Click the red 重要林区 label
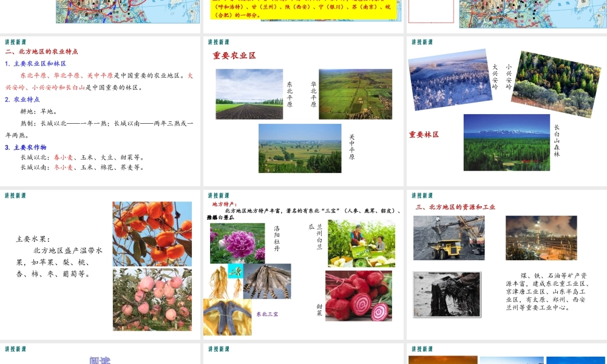 point(424,135)
